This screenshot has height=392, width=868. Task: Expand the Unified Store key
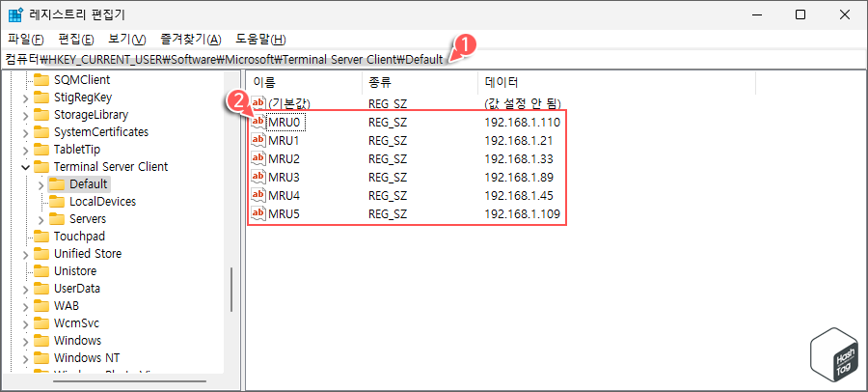point(25,254)
